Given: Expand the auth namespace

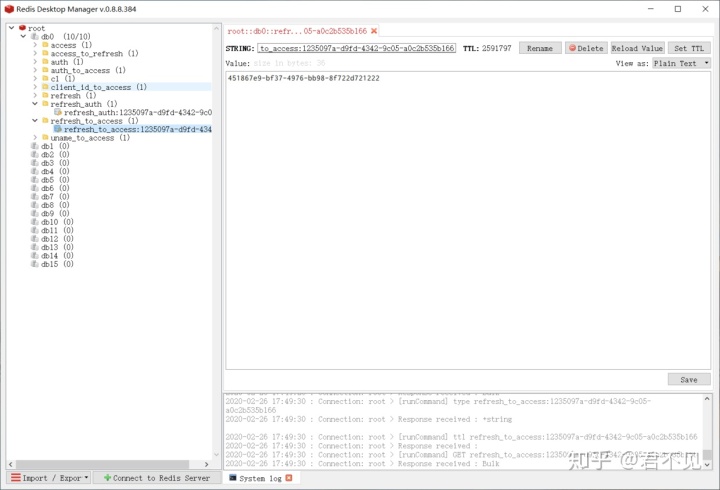Looking at the screenshot, I should (35, 62).
